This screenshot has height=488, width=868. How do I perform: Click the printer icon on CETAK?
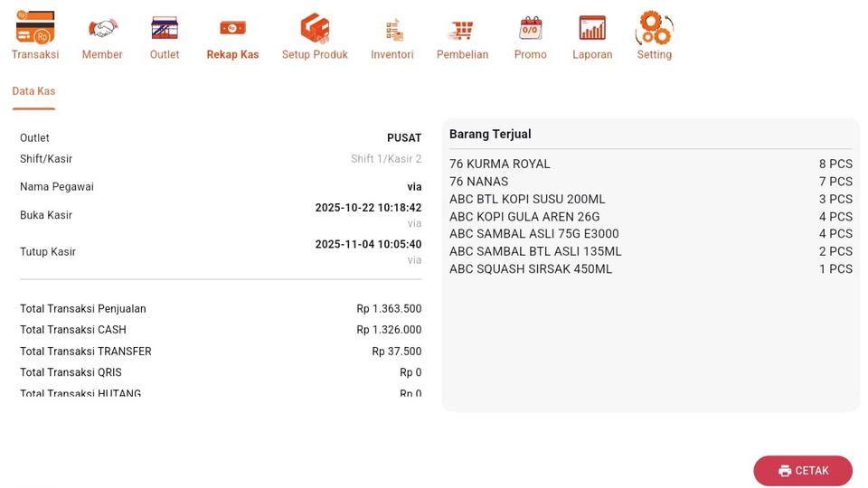(785, 471)
